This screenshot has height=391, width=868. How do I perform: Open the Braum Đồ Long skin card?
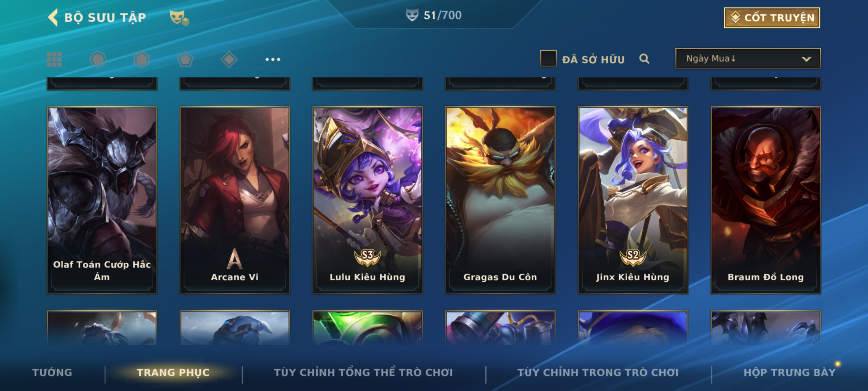(x=766, y=200)
